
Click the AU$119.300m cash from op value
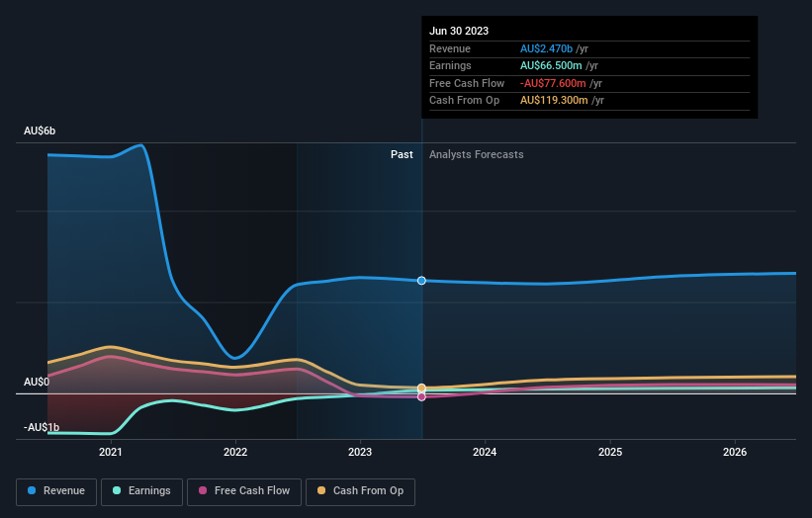click(554, 101)
